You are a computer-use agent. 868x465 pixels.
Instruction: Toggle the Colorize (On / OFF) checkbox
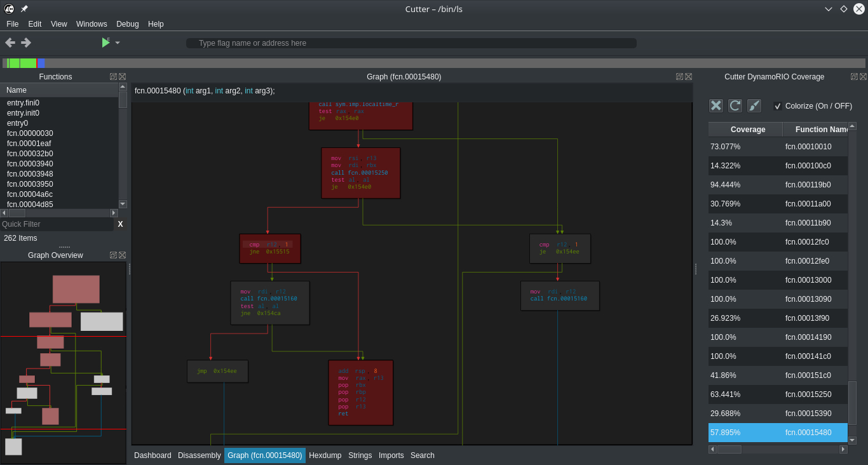pyautogui.click(x=778, y=107)
